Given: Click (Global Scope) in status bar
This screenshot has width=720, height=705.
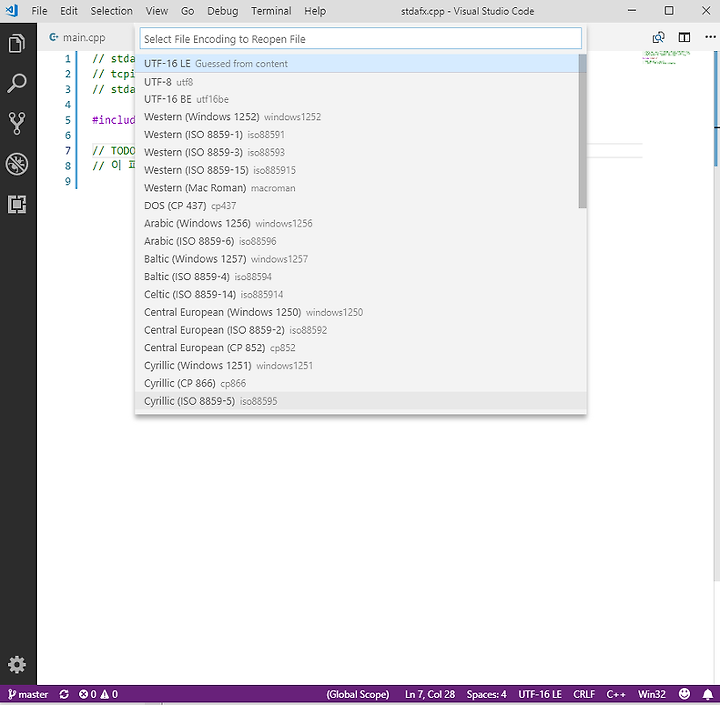Looking at the screenshot, I should point(358,694).
